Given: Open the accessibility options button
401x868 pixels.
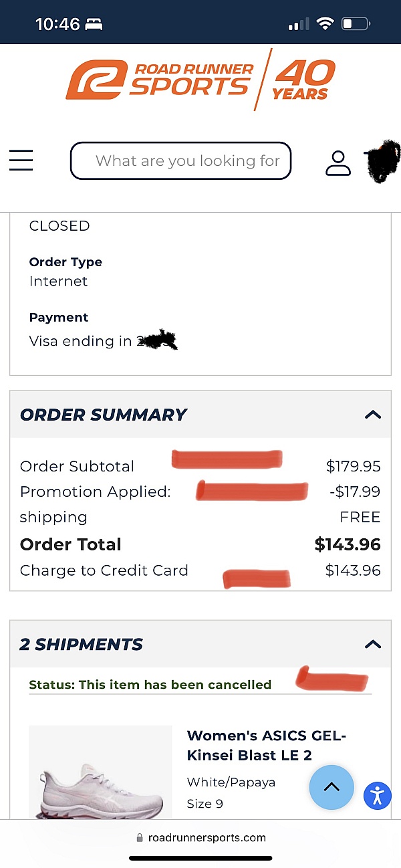Looking at the screenshot, I should pyautogui.click(x=378, y=795).
